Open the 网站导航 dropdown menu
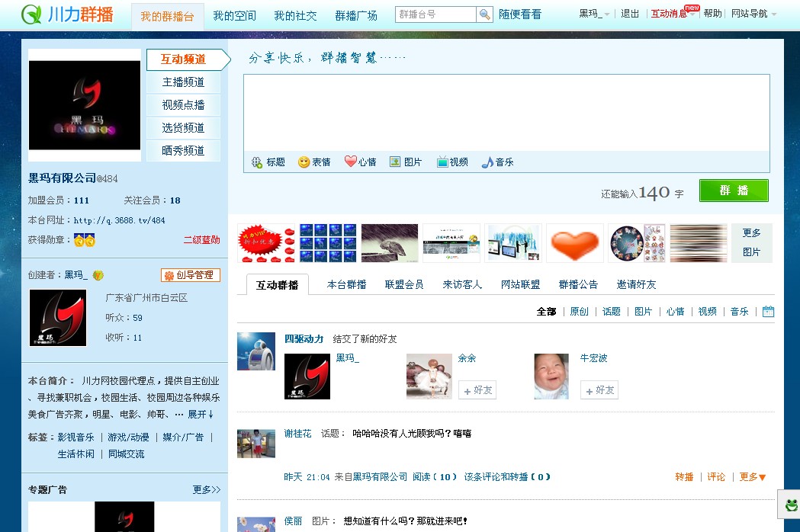Image resolution: width=800 pixels, height=532 pixels. (x=753, y=14)
